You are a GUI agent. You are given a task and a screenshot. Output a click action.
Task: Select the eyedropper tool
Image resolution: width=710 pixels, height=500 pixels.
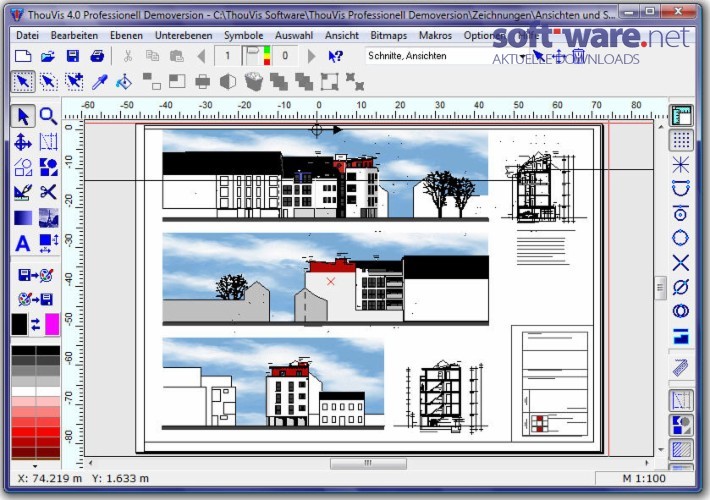[99, 82]
